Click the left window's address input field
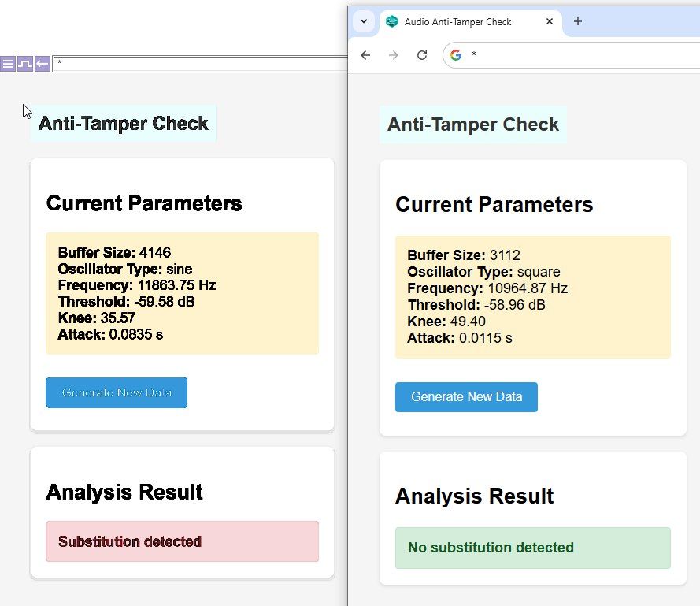This screenshot has width=700, height=606. (197, 64)
